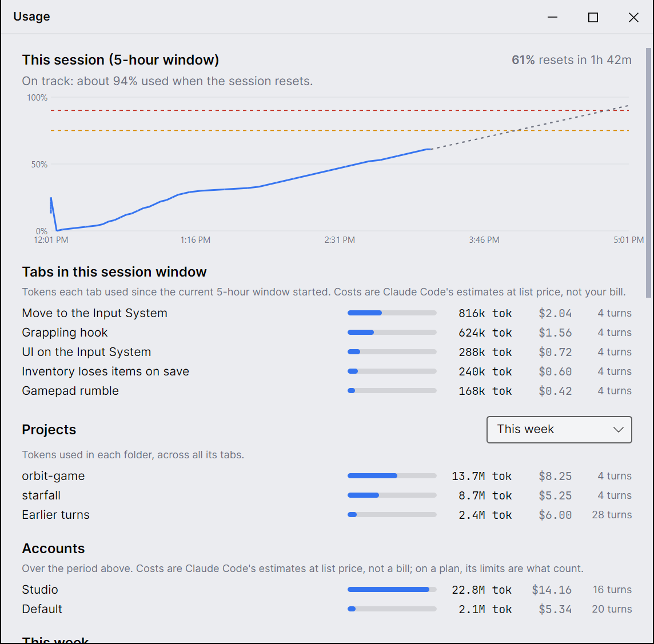Image resolution: width=654 pixels, height=644 pixels.
Task: Click the "5:01 PM" chart axis label
Action: point(628,240)
